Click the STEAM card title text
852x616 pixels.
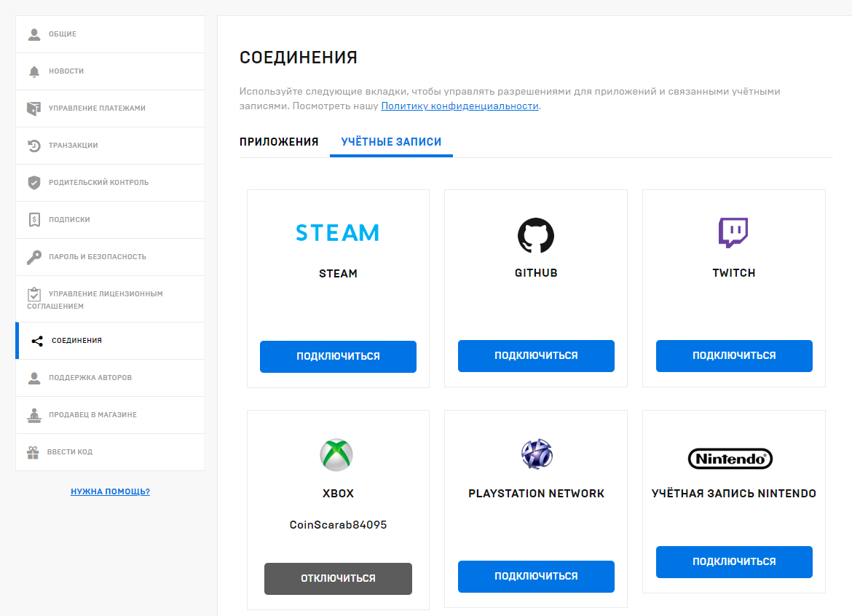point(338,274)
